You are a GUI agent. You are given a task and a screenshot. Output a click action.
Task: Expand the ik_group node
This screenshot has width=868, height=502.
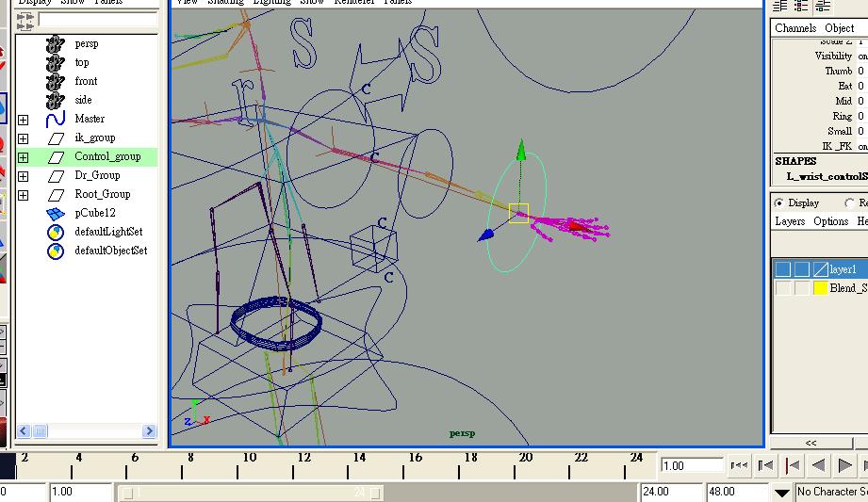pos(24,138)
